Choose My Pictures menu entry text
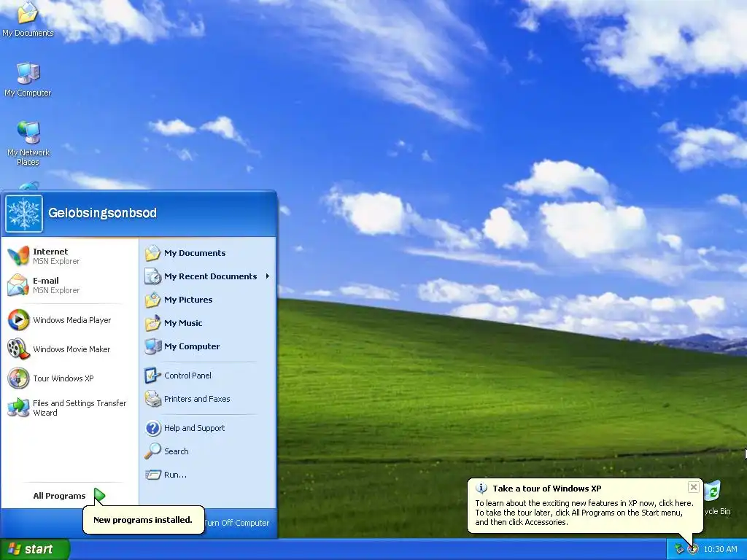 coord(188,300)
